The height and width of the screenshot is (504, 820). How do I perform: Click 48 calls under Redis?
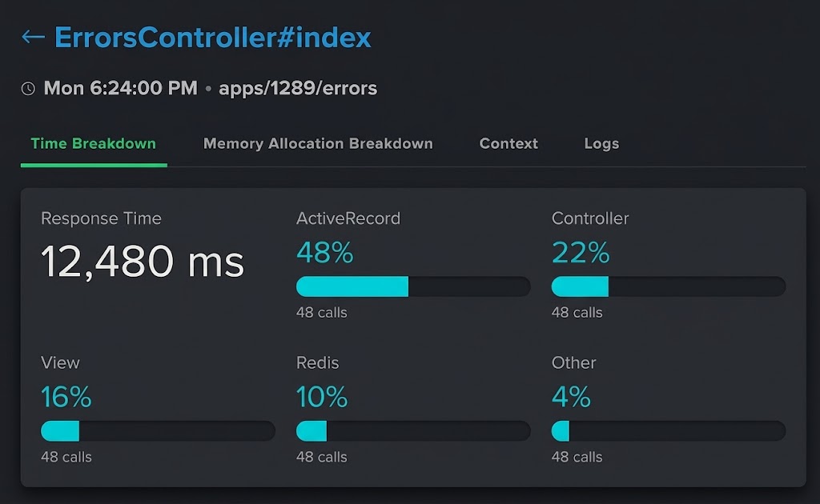pyautogui.click(x=322, y=457)
